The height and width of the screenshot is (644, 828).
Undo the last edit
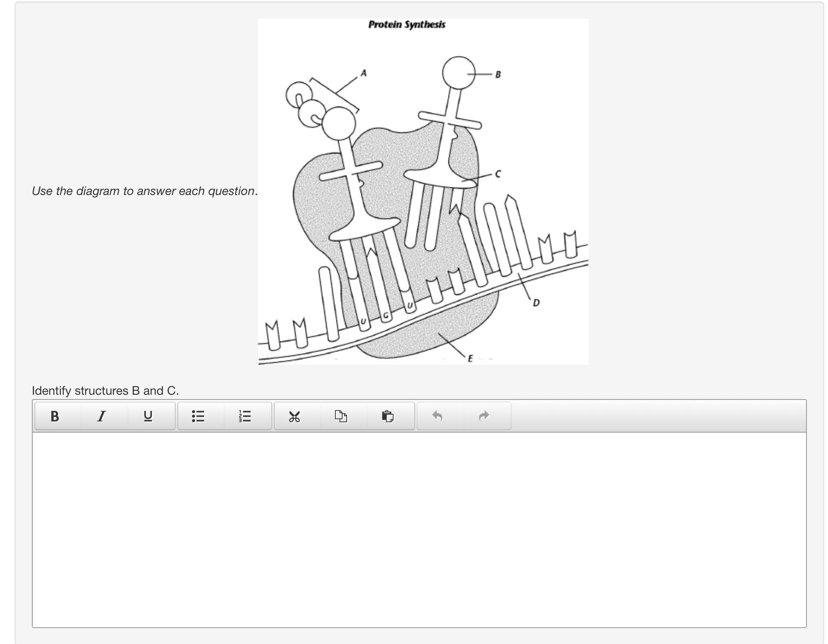[x=437, y=416]
